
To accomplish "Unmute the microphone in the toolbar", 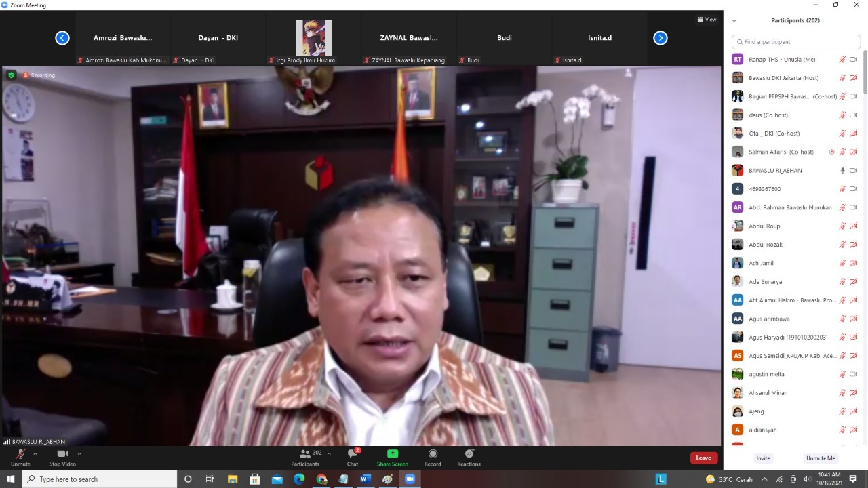I will click(20, 454).
